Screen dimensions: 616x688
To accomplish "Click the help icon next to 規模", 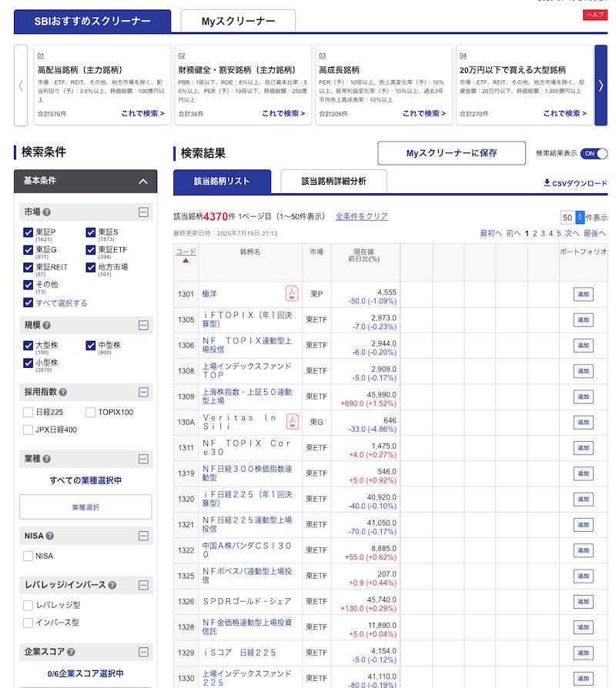I will 48,326.
